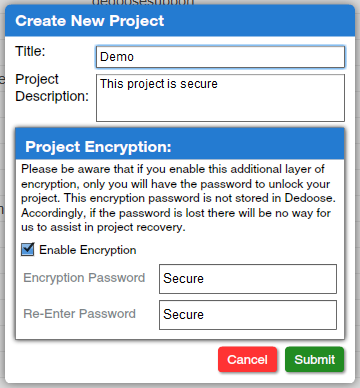Click the Project Description label
Viewport: 360px width, 388px height.
52,88
